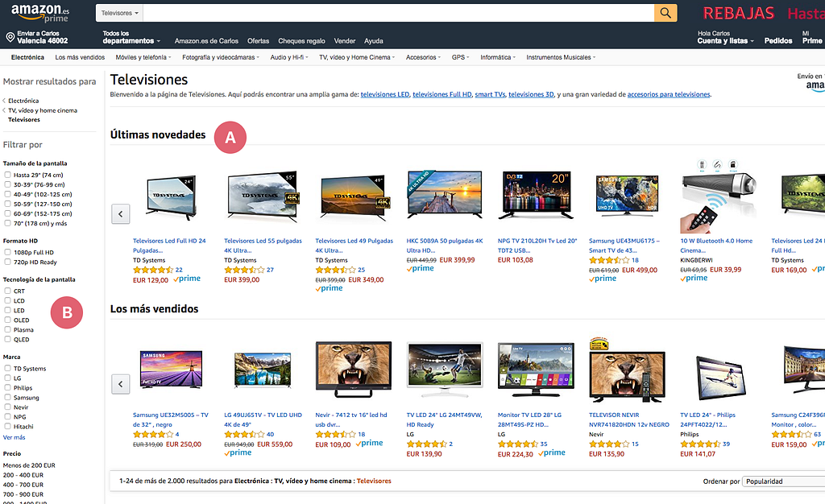
Task: Open Nevir 7412 lion TV image
Action: pyautogui.click(x=354, y=369)
